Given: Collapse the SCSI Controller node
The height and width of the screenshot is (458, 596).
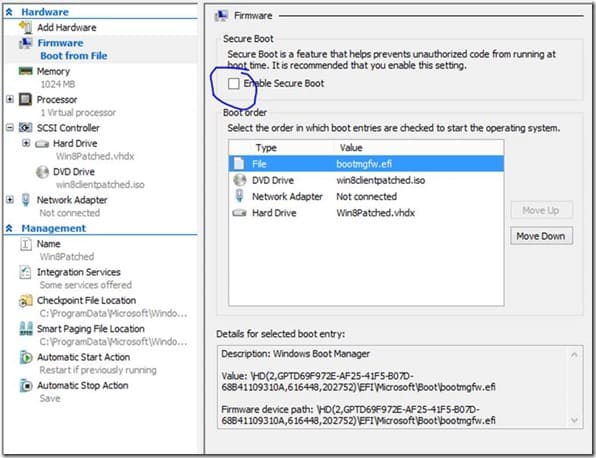Looking at the screenshot, I should (10, 128).
